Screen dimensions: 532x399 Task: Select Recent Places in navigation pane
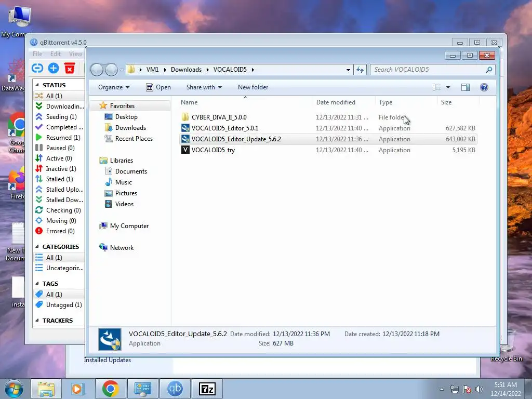(x=134, y=138)
